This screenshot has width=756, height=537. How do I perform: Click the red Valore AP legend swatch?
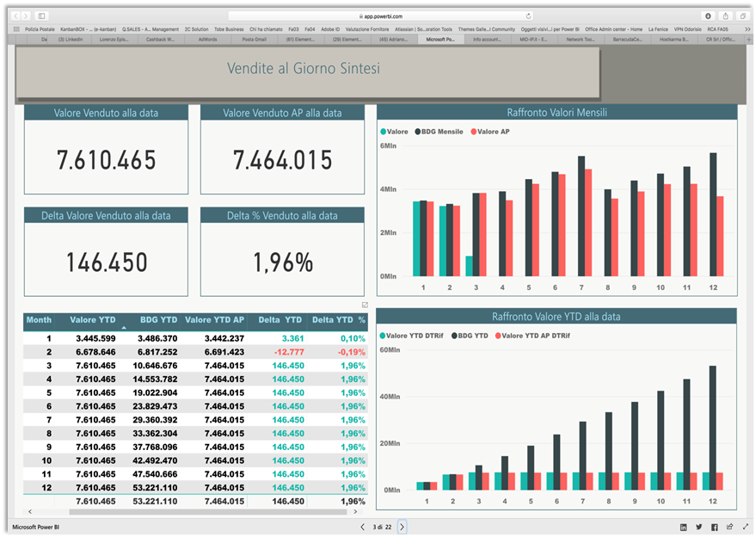[x=473, y=132]
